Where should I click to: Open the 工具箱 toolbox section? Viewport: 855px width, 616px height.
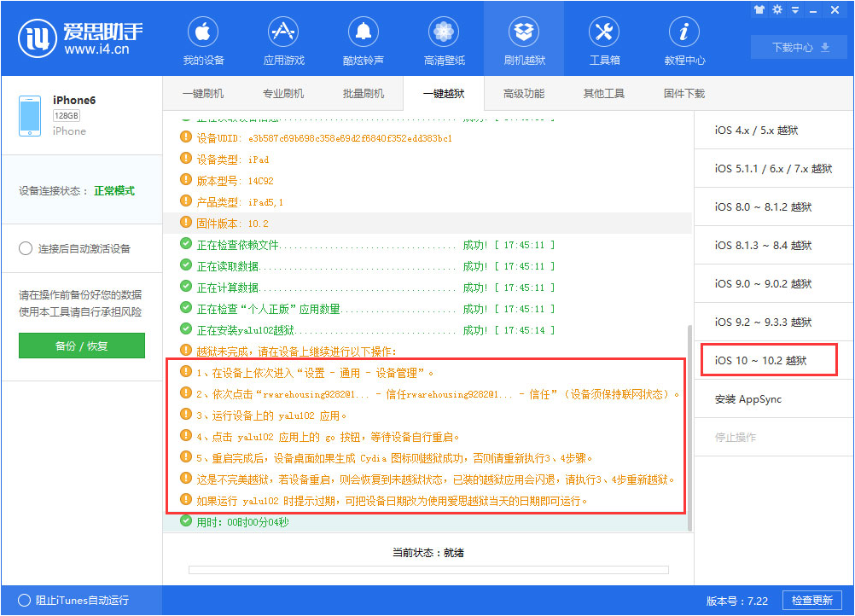click(x=603, y=38)
